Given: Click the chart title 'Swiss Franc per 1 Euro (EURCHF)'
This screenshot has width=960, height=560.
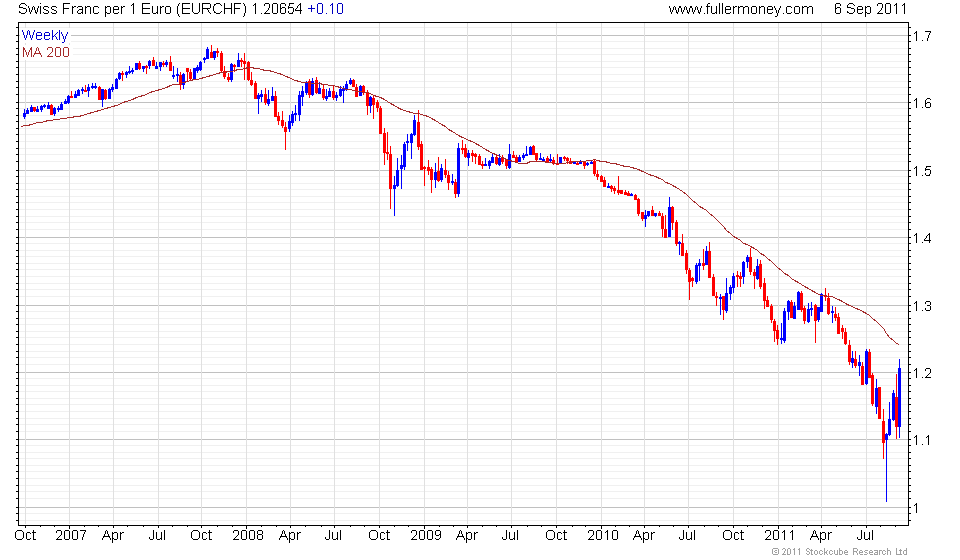Looking at the screenshot, I should pos(133,9).
